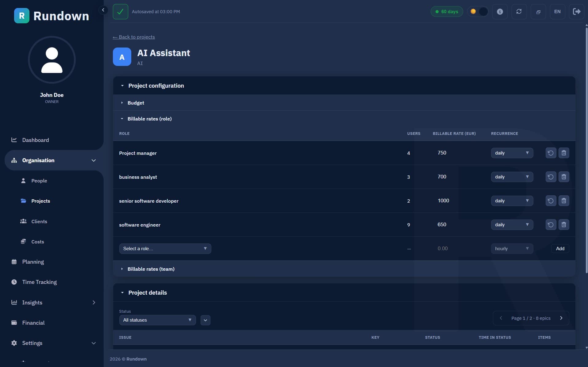Click the window restore icon in the top bar
The image size is (588, 367).
538,12
